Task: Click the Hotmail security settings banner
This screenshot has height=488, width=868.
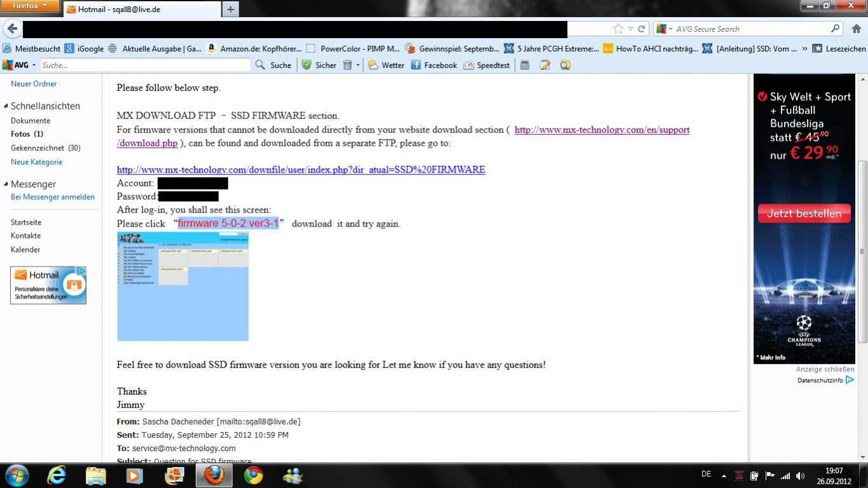Action: point(48,285)
